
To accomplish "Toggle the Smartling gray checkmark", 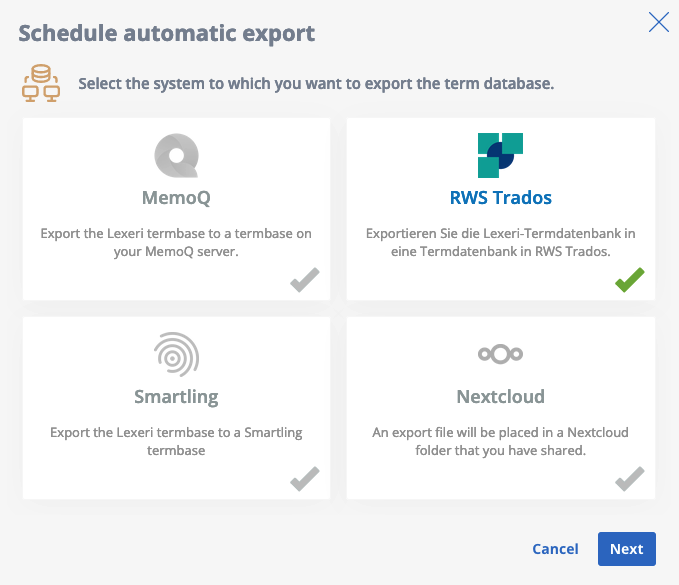I will click(305, 479).
